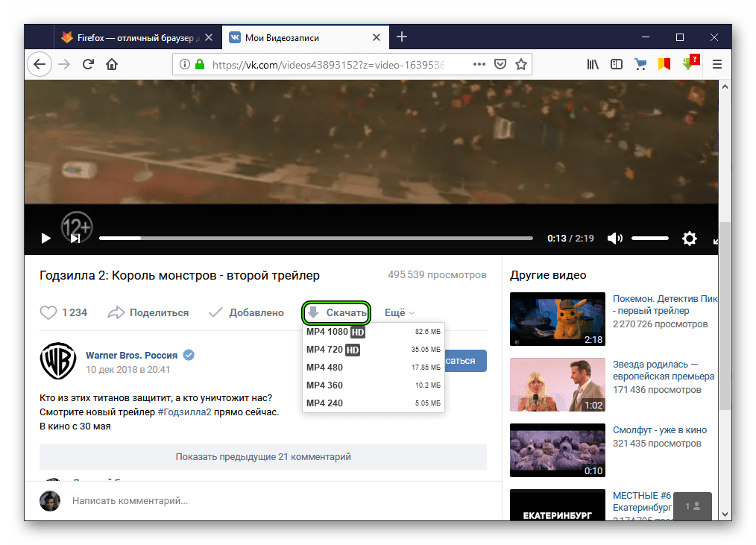The height and width of the screenshot is (545, 756).
Task: Follow the #Годзилла2 hashtag link
Action: (185, 412)
